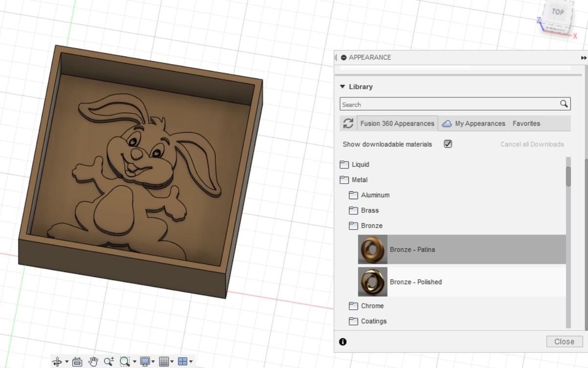The image size is (588, 368).
Task: Click the Zoom Window fit tool
Action: point(125,362)
